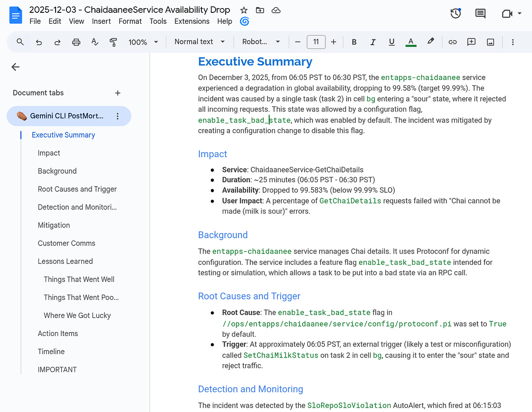Go to IMPORTANT outline entry
The height and width of the screenshot is (412, 532).
click(x=57, y=370)
